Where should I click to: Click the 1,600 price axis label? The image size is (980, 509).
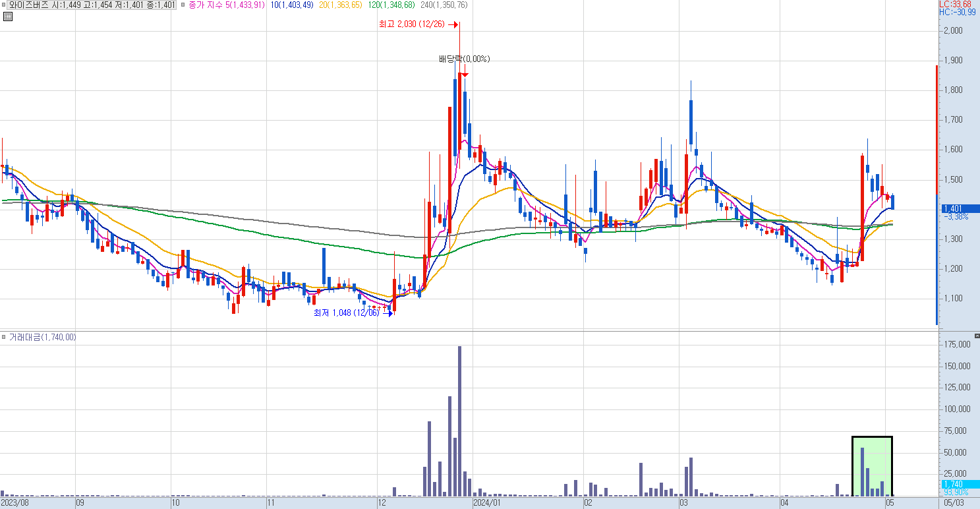[953, 150]
